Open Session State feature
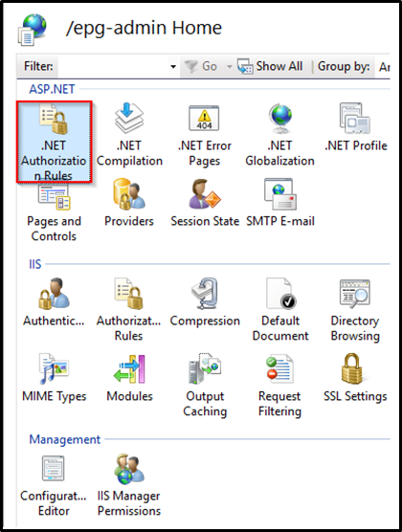 [205, 203]
